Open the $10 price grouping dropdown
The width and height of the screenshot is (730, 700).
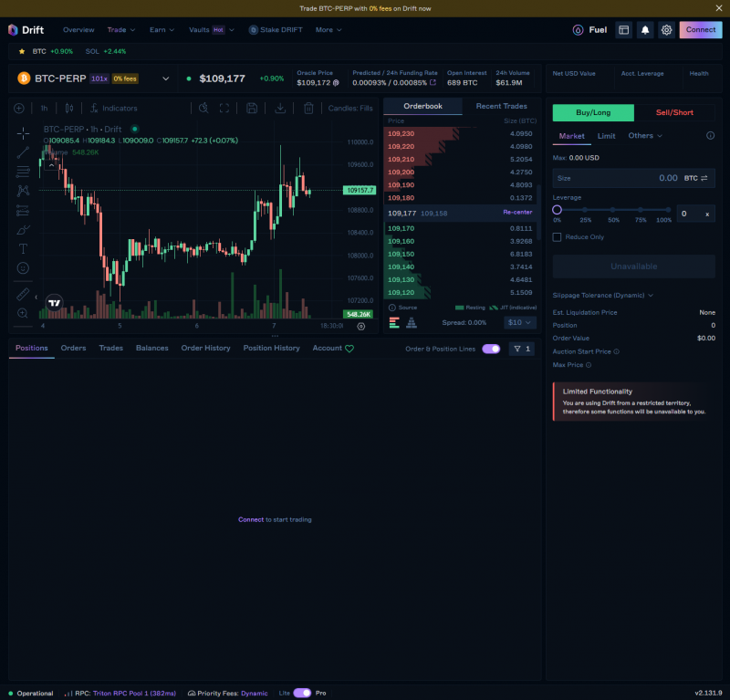pos(519,322)
